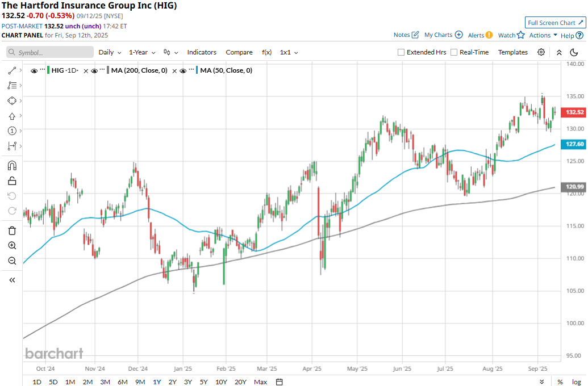Click the Notes edit pencil icon

click(415, 35)
